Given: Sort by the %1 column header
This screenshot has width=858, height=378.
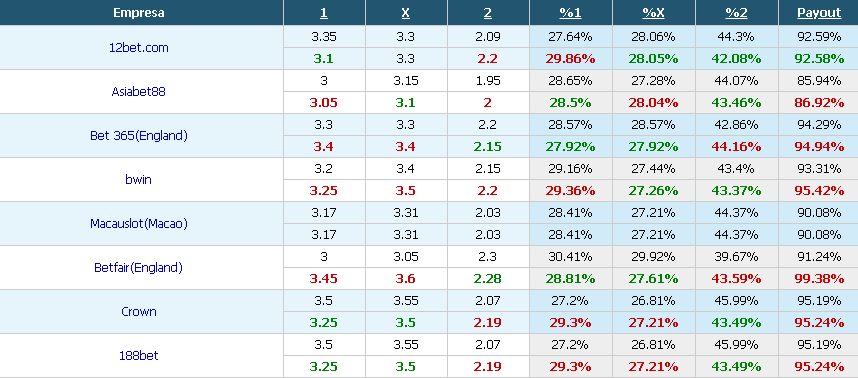Looking at the screenshot, I should 570,13.
